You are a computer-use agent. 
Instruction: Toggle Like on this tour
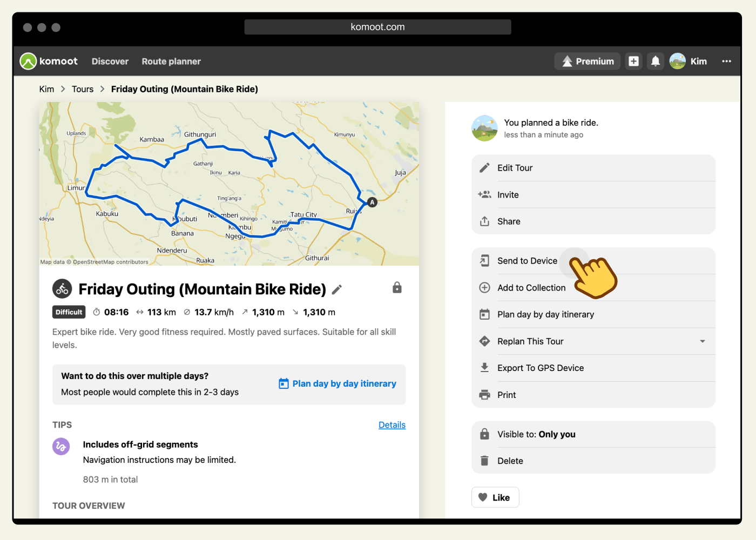[495, 497]
